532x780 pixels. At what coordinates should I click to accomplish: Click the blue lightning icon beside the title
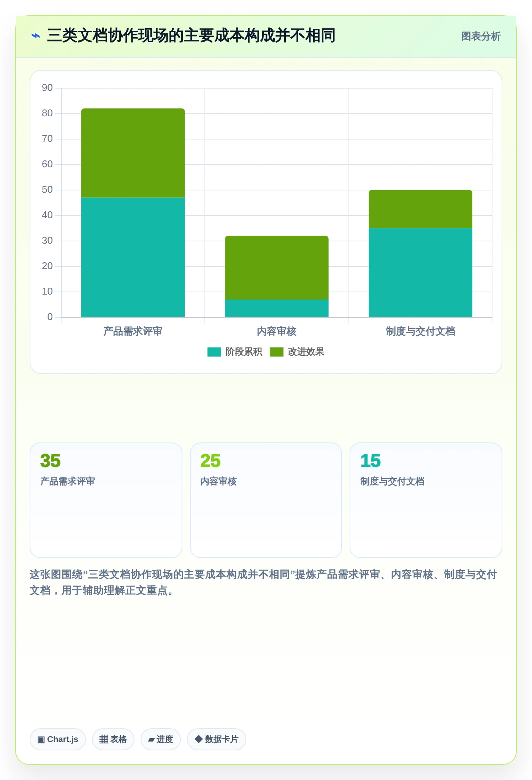click(36, 36)
